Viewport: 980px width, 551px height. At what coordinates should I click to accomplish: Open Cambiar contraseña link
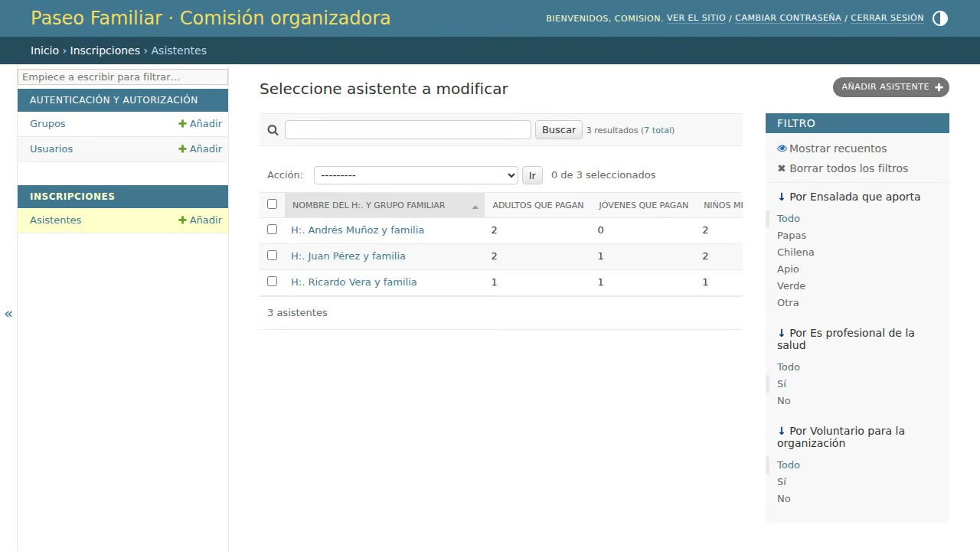click(788, 18)
